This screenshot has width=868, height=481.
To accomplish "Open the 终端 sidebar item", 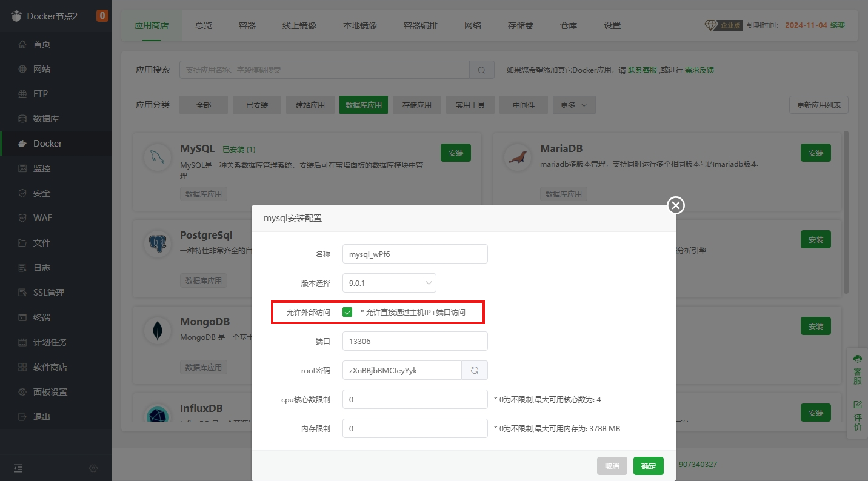I will pos(56,317).
